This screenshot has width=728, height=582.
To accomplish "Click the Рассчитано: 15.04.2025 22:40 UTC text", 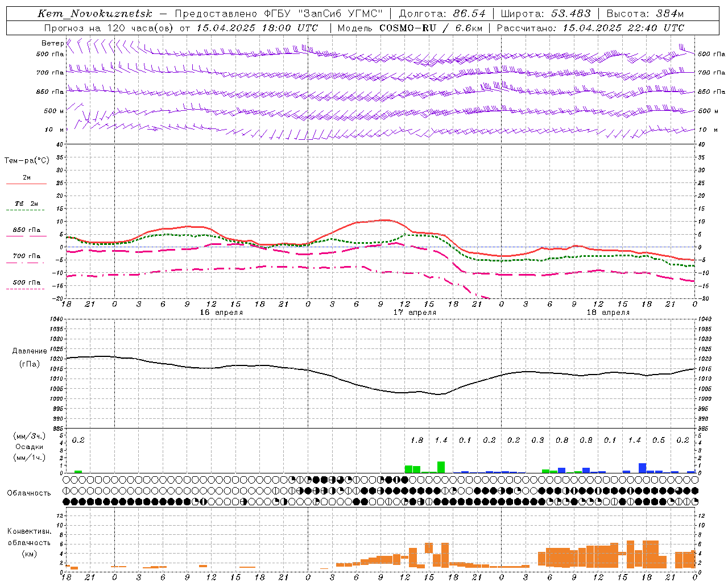I will [x=590, y=28].
